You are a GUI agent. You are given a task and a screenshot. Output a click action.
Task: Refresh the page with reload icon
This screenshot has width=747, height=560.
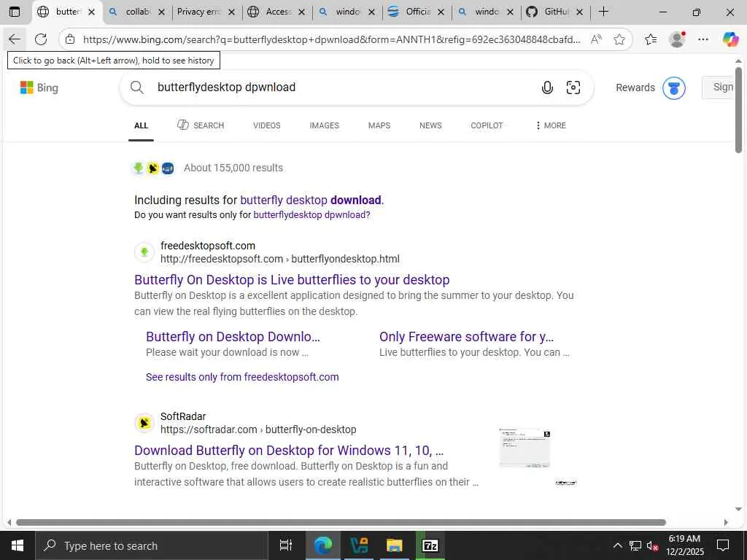pos(41,39)
